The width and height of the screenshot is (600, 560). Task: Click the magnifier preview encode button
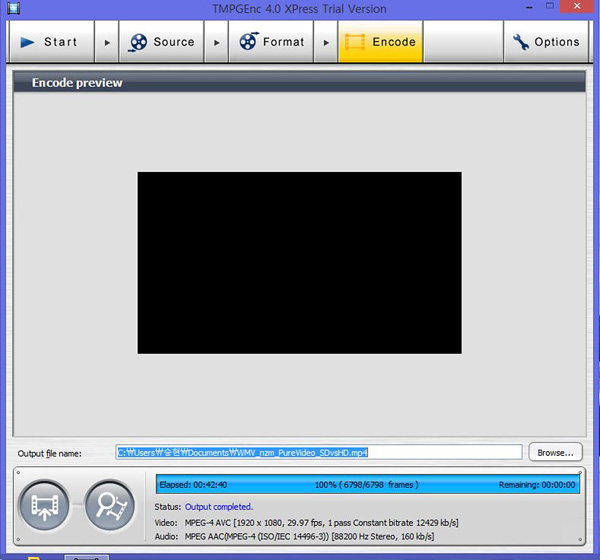pyautogui.click(x=110, y=505)
